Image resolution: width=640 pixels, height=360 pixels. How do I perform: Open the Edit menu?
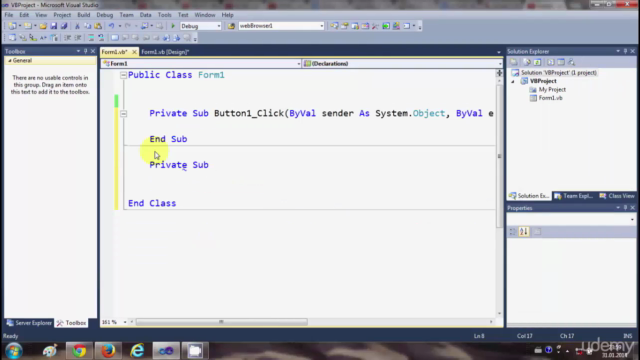[24, 15]
